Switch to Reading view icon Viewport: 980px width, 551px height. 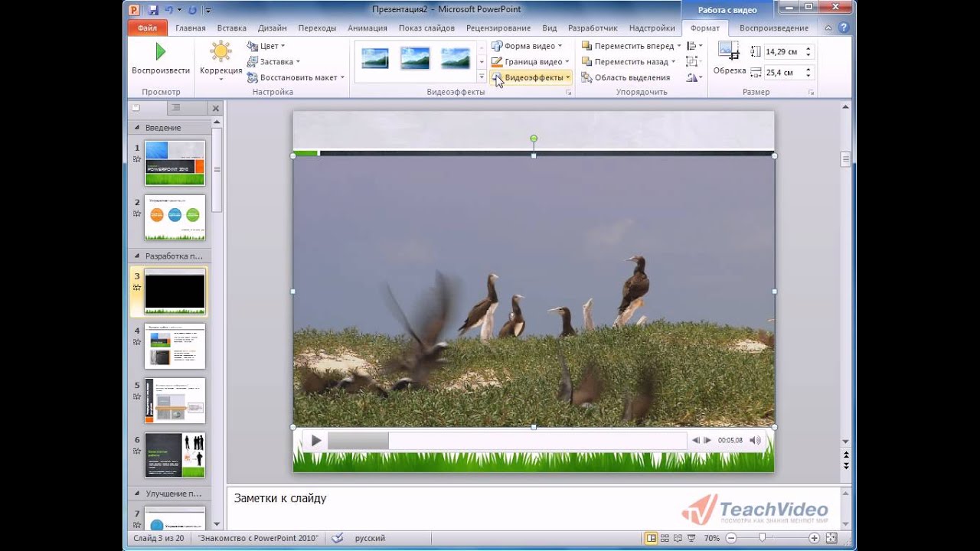(678, 538)
